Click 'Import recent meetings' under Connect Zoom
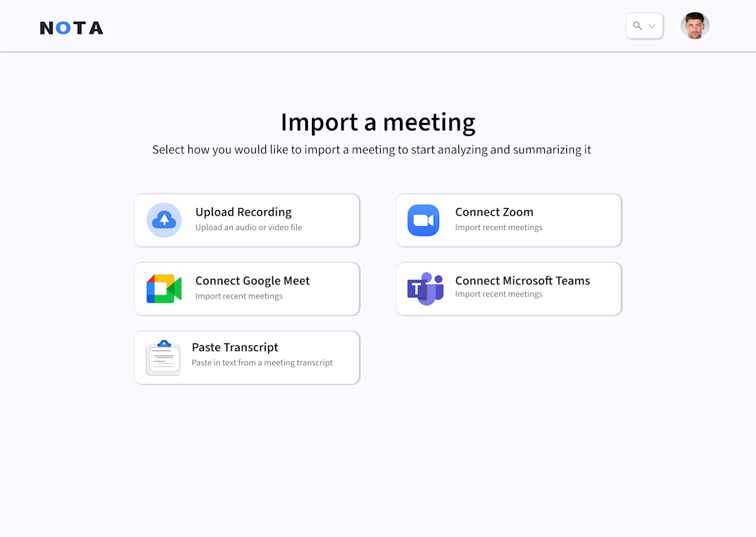Image resolution: width=756 pixels, height=537 pixels. pyautogui.click(x=498, y=227)
